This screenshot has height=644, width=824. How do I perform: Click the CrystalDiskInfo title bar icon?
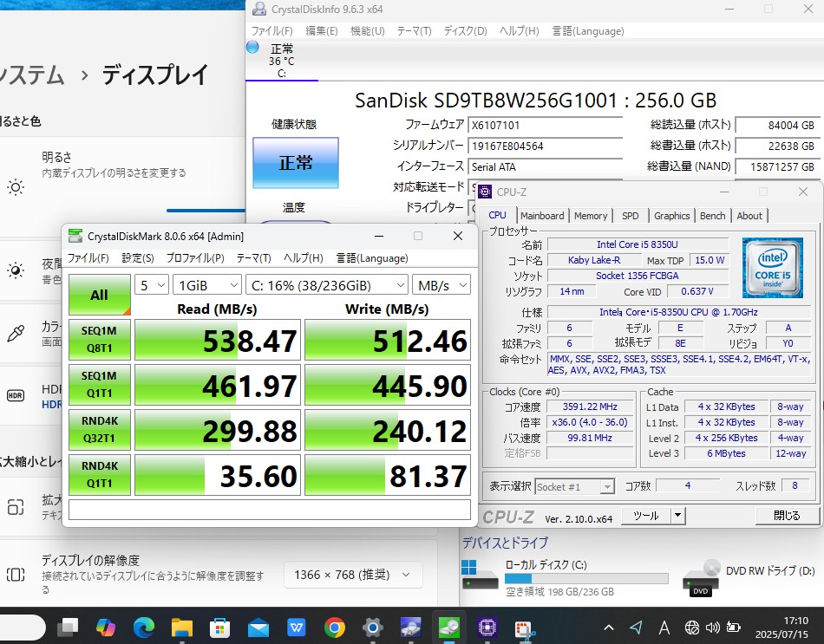(x=259, y=9)
